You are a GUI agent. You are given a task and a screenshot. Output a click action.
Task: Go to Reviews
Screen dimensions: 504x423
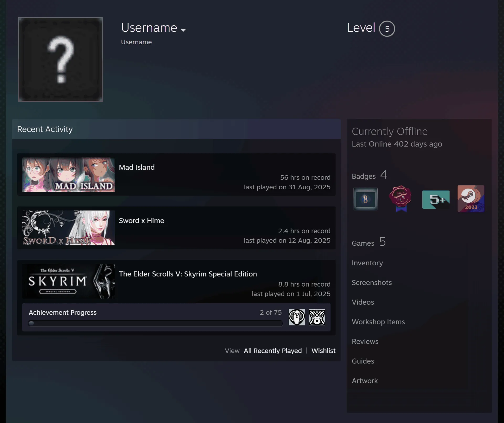pos(365,342)
